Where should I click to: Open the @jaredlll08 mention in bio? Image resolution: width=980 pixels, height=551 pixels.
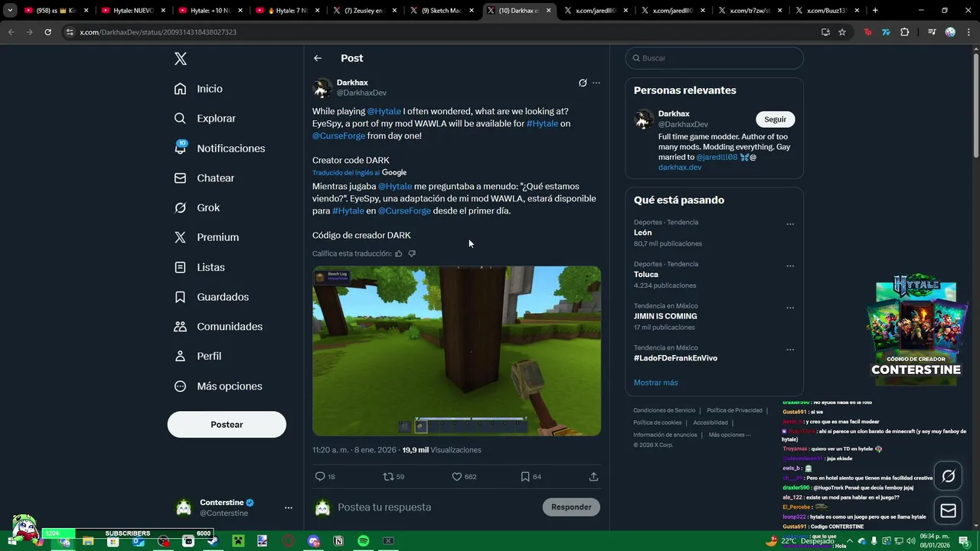click(717, 157)
